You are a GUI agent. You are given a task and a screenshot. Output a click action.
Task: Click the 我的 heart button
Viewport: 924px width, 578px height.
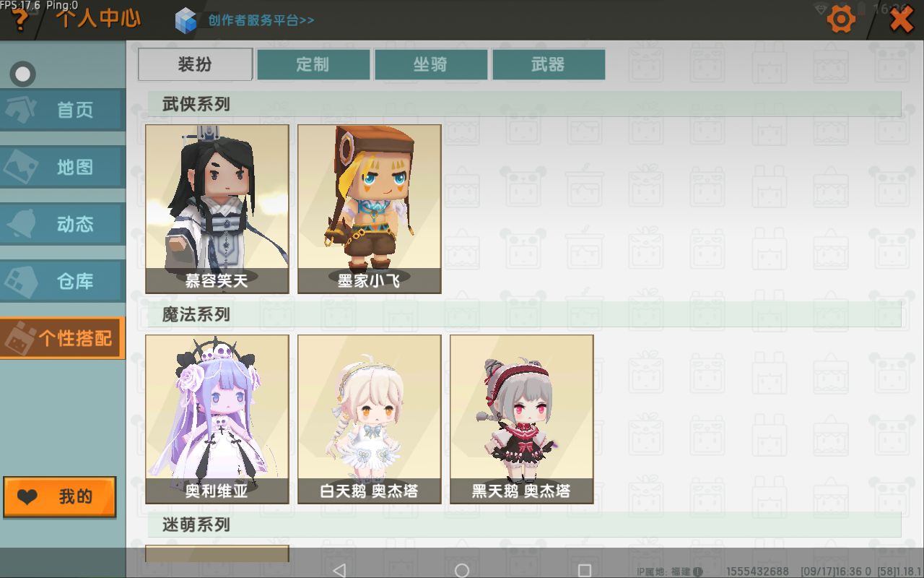coord(59,497)
